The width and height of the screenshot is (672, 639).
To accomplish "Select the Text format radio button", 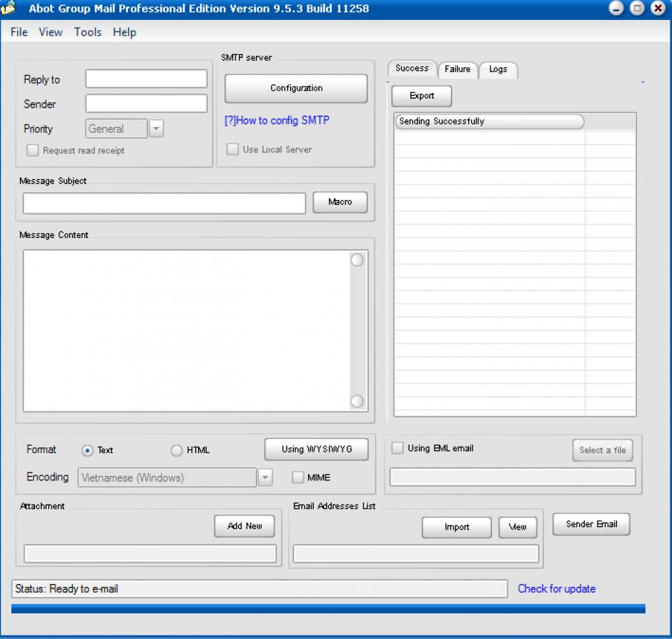I will 87,450.
